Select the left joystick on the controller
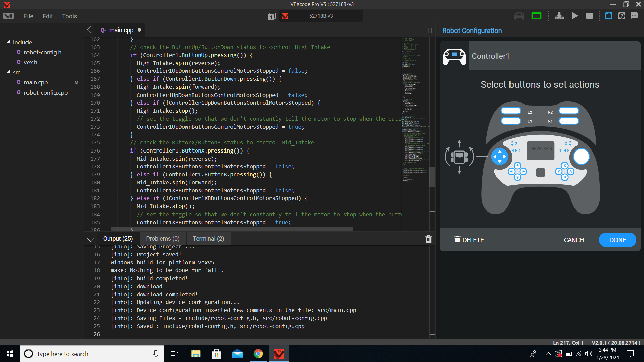The height and width of the screenshot is (362, 644). point(500,157)
